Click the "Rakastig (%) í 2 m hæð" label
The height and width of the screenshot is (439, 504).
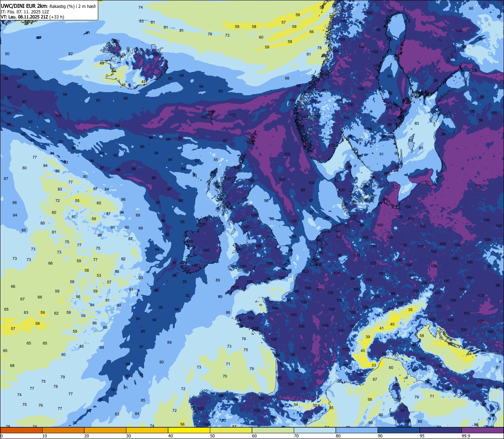click(x=73, y=6)
